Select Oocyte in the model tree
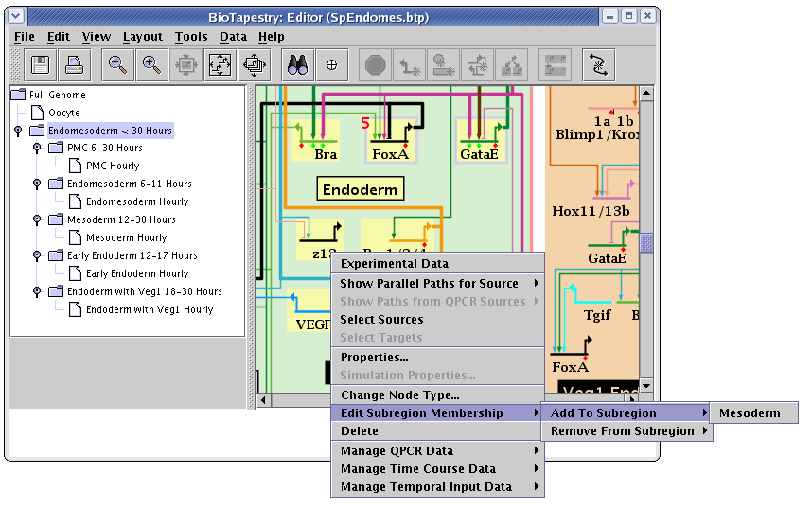The image size is (812, 508). tap(64, 113)
